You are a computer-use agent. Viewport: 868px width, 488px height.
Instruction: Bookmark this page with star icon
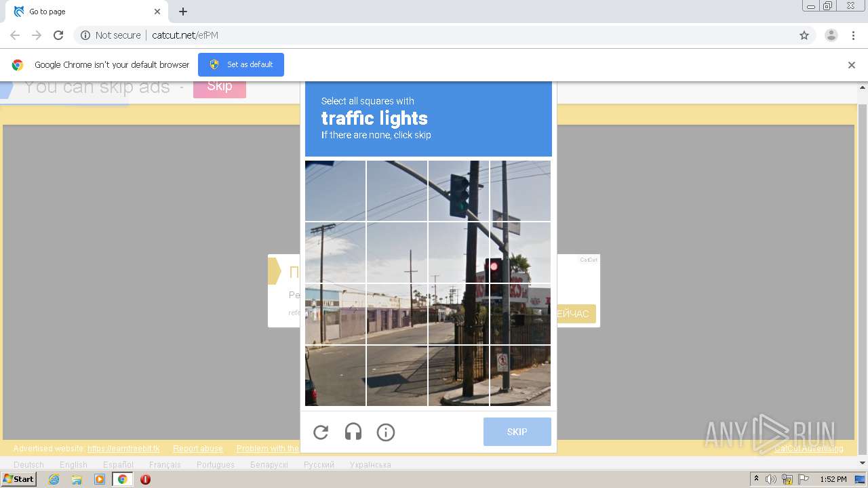[x=804, y=35]
